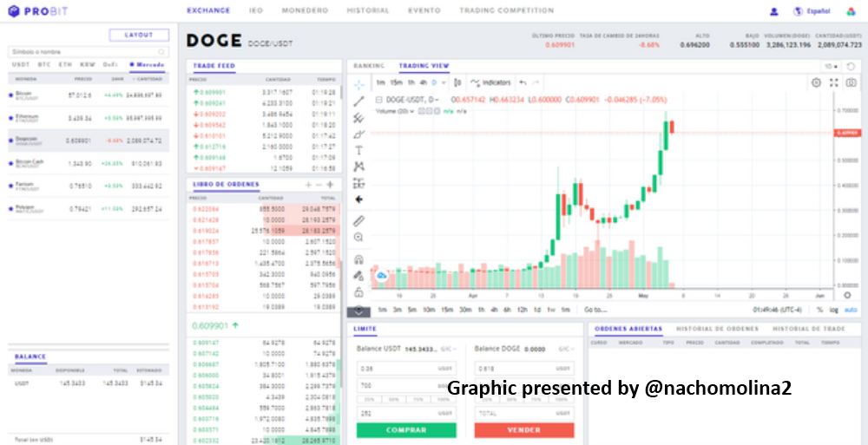Image resolution: width=868 pixels, height=445 pixels.
Task: Open chart settings gear
Action: click(816, 82)
